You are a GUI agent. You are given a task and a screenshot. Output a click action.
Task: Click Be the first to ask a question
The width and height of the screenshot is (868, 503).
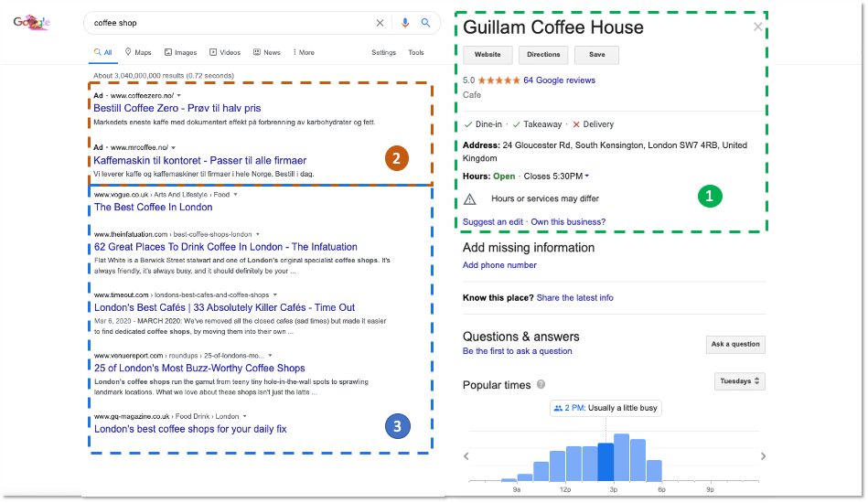(x=517, y=351)
